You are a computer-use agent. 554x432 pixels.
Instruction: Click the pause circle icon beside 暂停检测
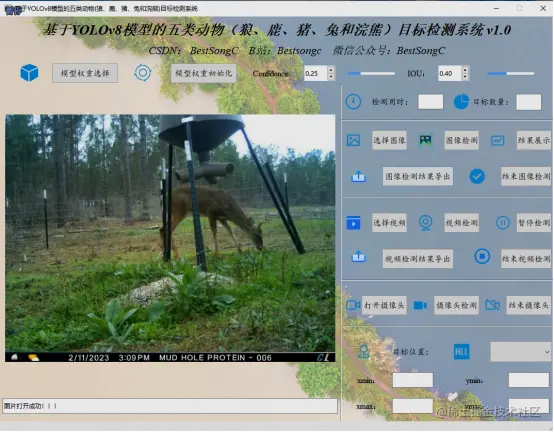503,223
